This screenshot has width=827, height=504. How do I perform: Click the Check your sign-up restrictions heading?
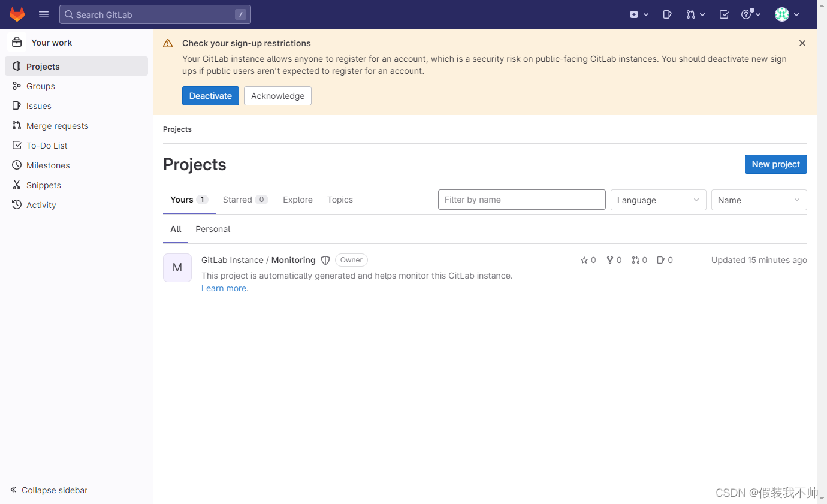click(246, 43)
